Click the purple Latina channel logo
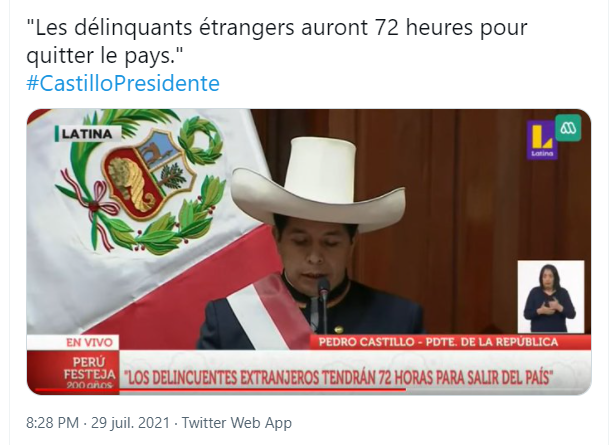The image size is (610, 445). [542, 140]
